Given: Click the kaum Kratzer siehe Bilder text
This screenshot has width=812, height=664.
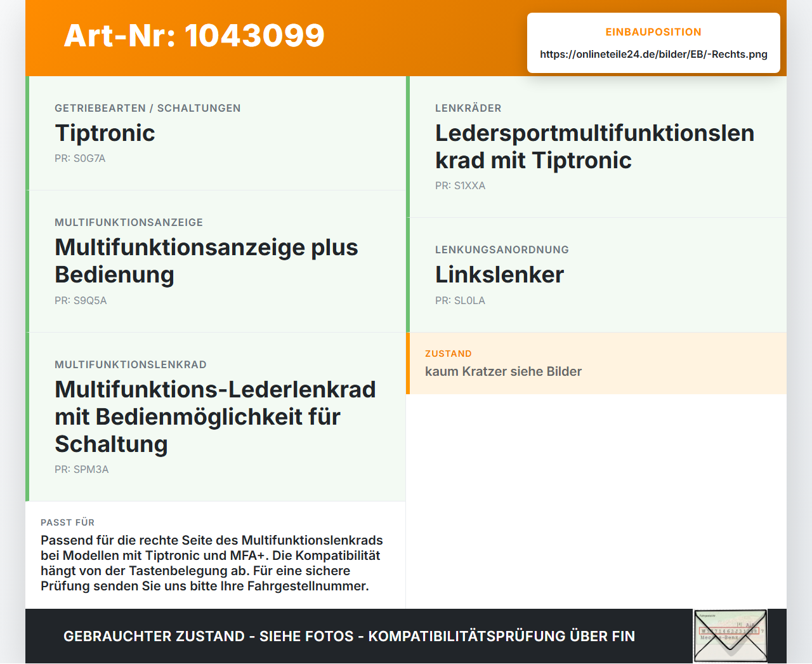Looking at the screenshot, I should (x=503, y=371).
